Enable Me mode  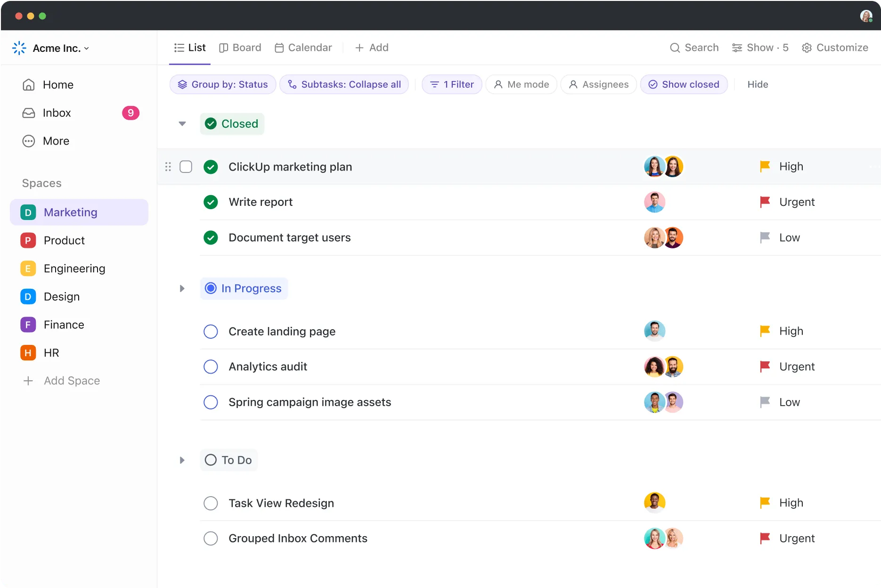tap(521, 84)
